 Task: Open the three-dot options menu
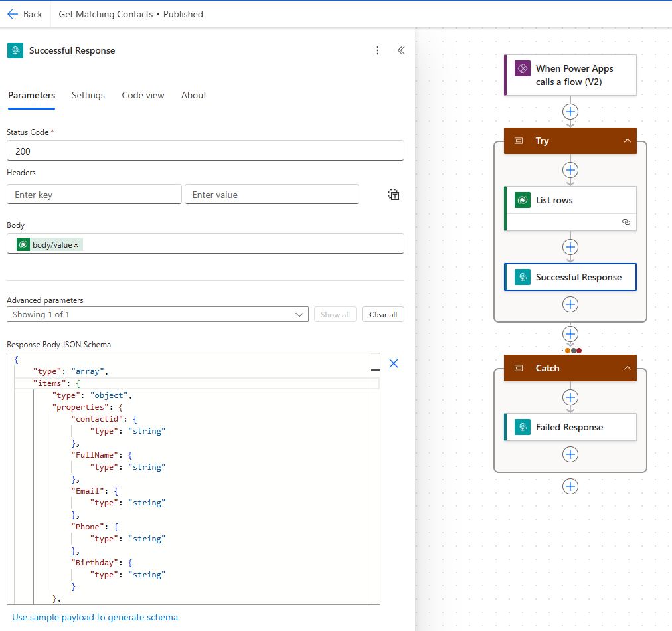click(x=377, y=50)
